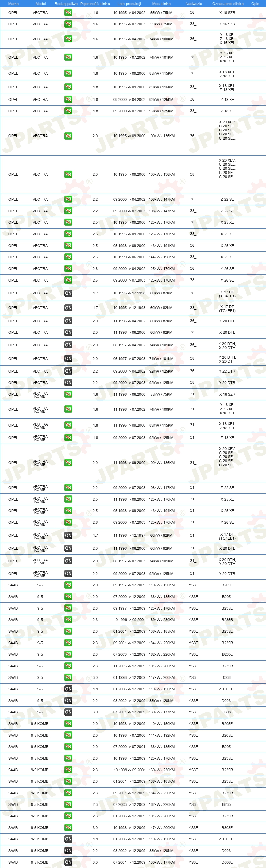Click the '85kW / 116KM' power cell

(x=162, y=87)
